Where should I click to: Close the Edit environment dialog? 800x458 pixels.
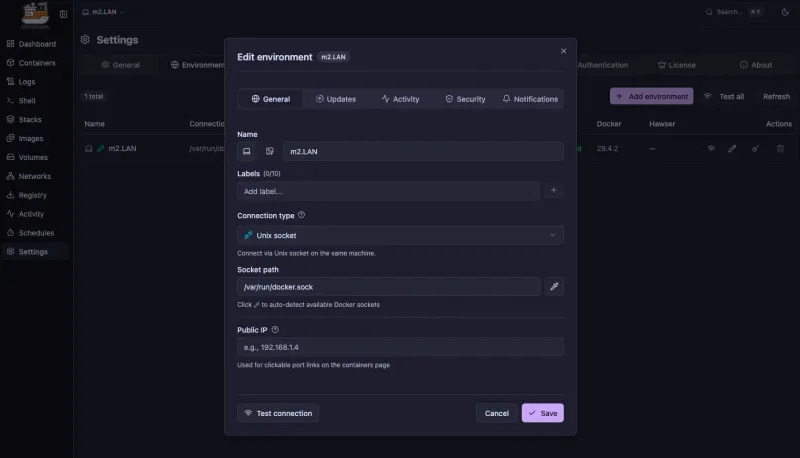(x=563, y=51)
